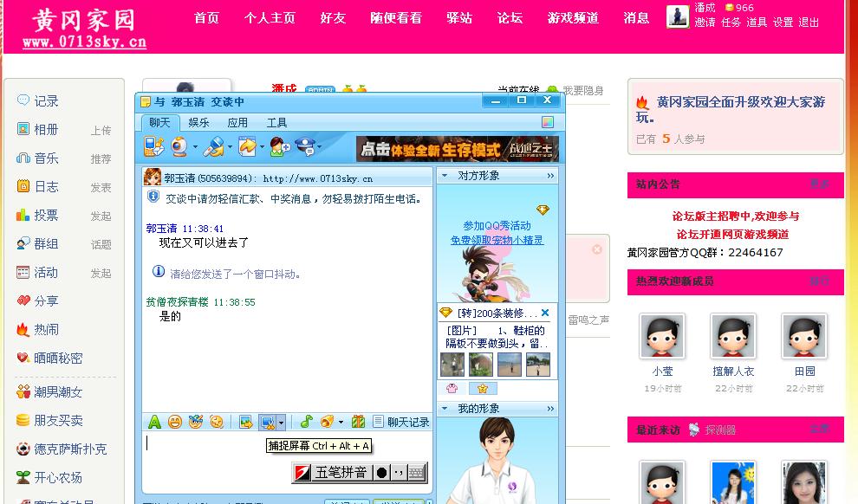Screen dimensions: 858x504
Task: Open font settings with green A icon
Action: (x=155, y=422)
